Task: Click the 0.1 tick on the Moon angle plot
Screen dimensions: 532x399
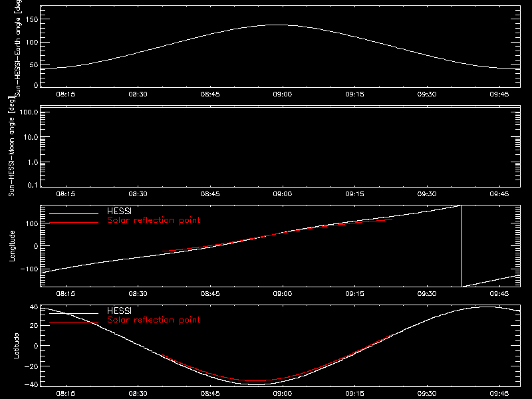Action: tap(33, 186)
